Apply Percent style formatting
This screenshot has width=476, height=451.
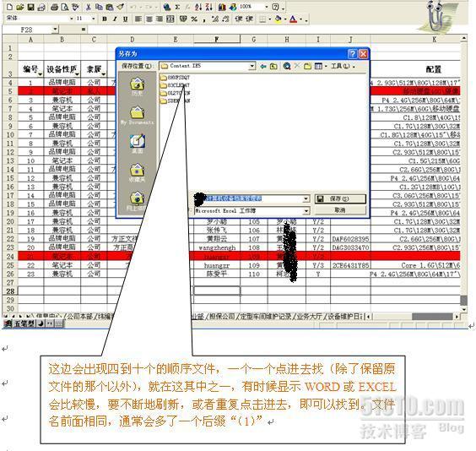[x=194, y=19]
